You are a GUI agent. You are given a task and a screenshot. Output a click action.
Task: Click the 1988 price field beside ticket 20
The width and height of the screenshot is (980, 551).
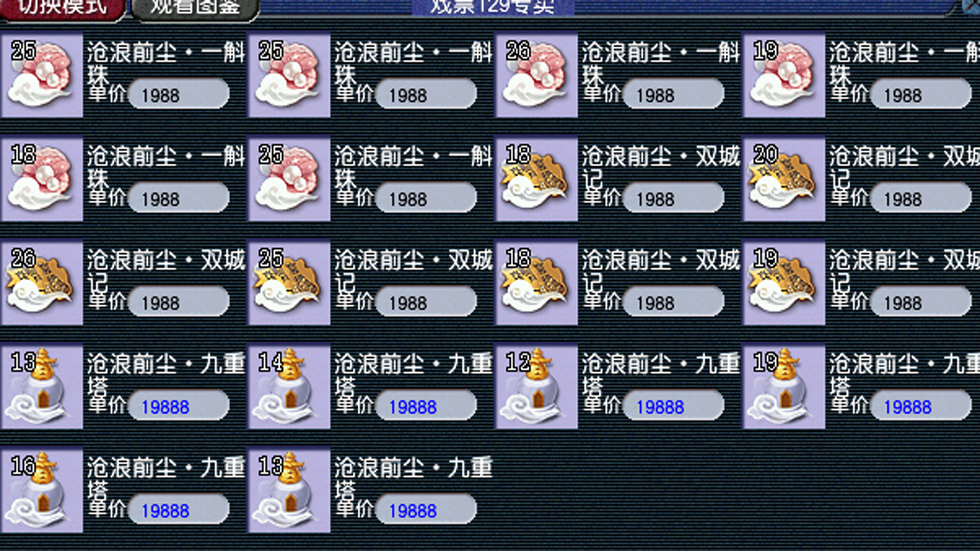[921, 198]
